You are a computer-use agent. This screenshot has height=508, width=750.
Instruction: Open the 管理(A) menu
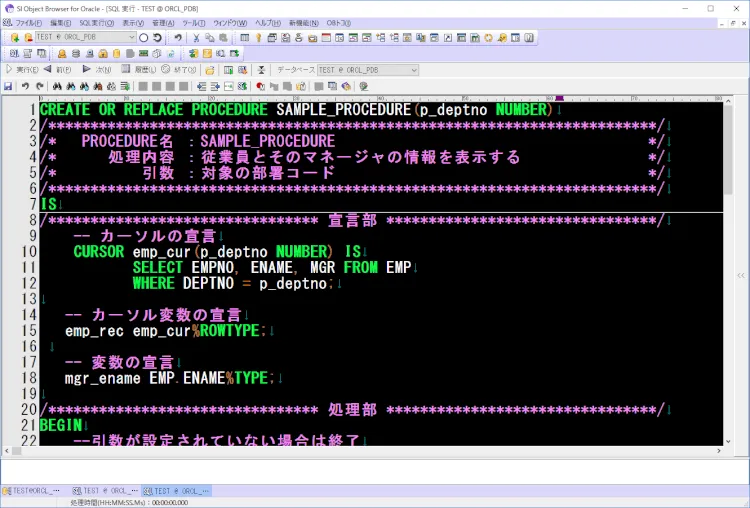(163, 23)
